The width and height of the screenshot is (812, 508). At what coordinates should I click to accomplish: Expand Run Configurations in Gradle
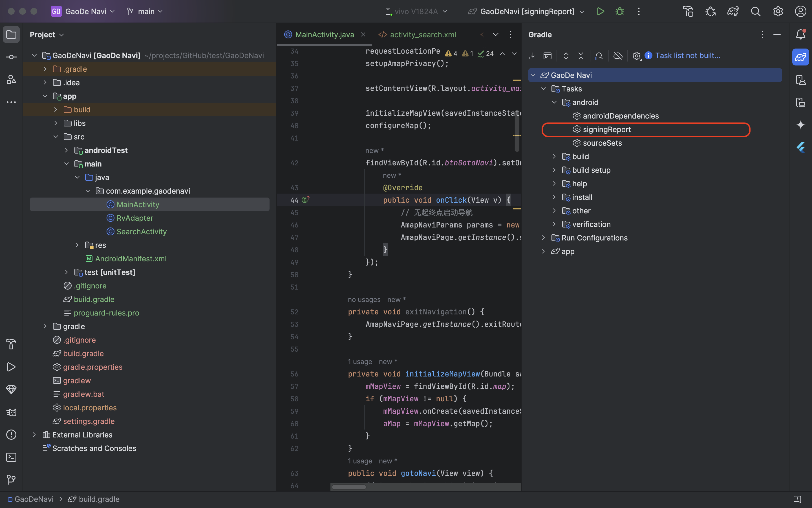(x=544, y=238)
